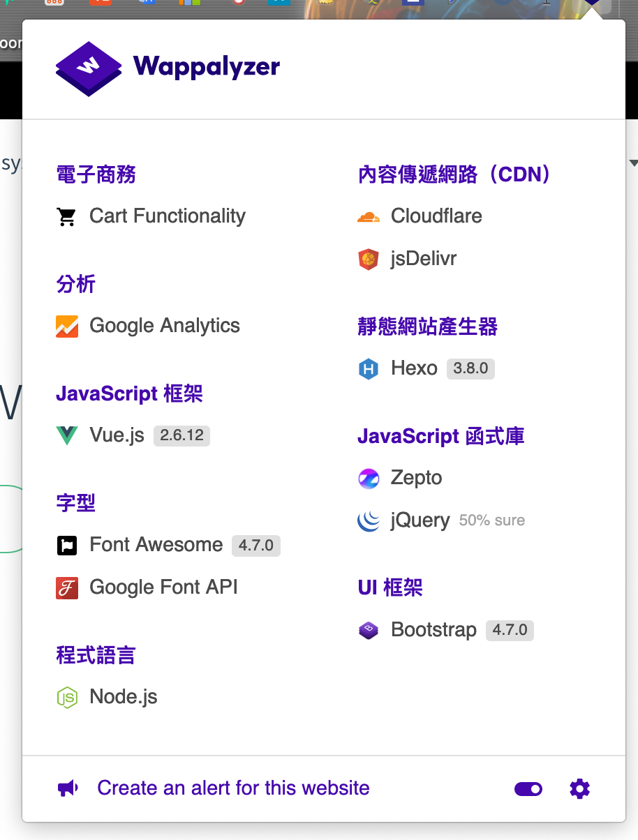Viewport: 638px width, 840px height.
Task: Open the Zepto library link
Action: click(417, 478)
